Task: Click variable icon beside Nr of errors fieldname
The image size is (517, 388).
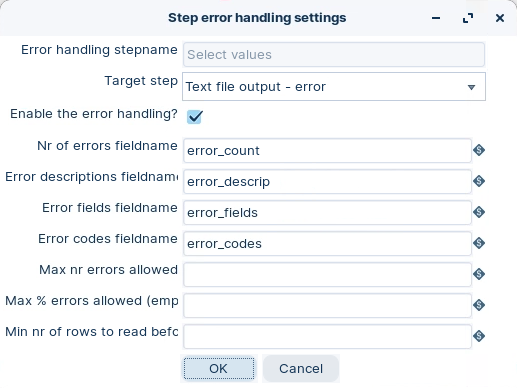Action: pos(479,150)
